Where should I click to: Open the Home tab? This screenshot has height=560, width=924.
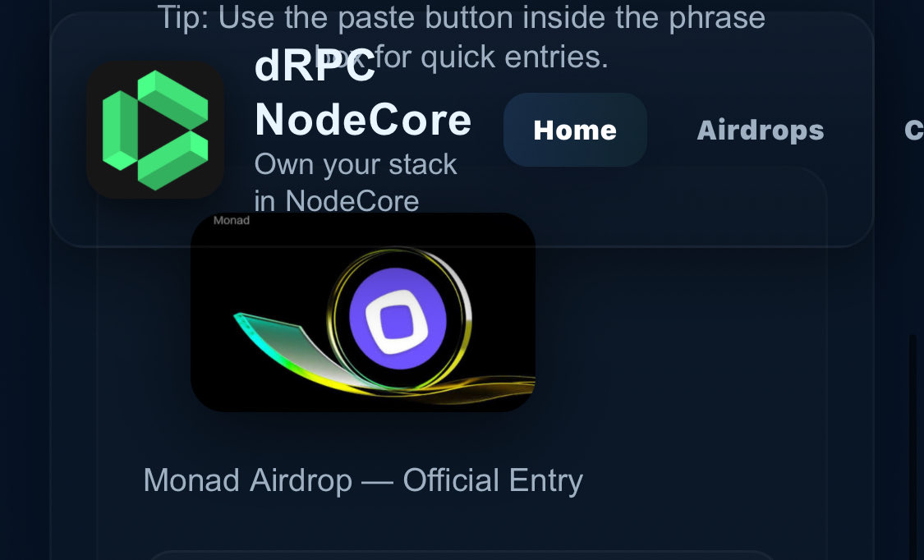coord(575,130)
